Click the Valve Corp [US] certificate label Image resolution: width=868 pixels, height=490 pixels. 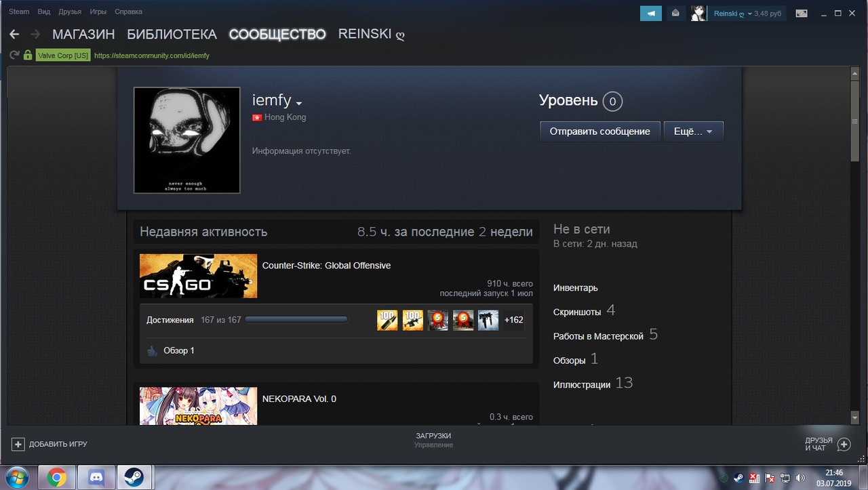click(x=63, y=56)
